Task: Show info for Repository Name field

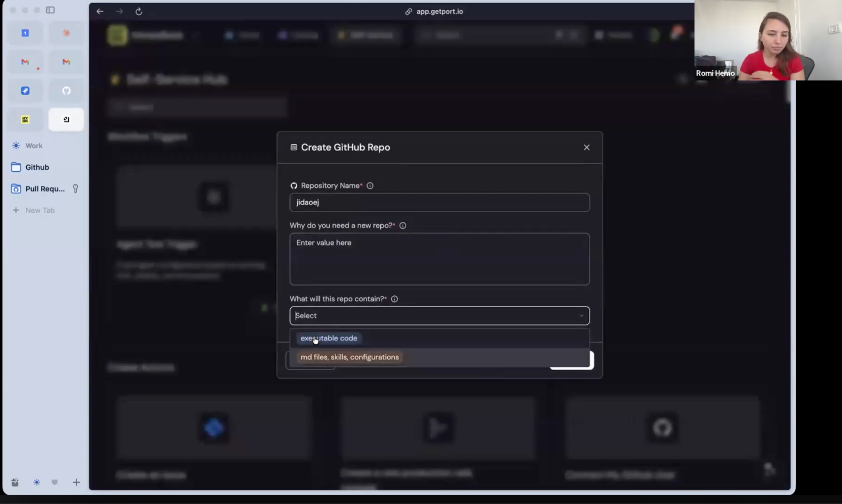Action: point(370,186)
